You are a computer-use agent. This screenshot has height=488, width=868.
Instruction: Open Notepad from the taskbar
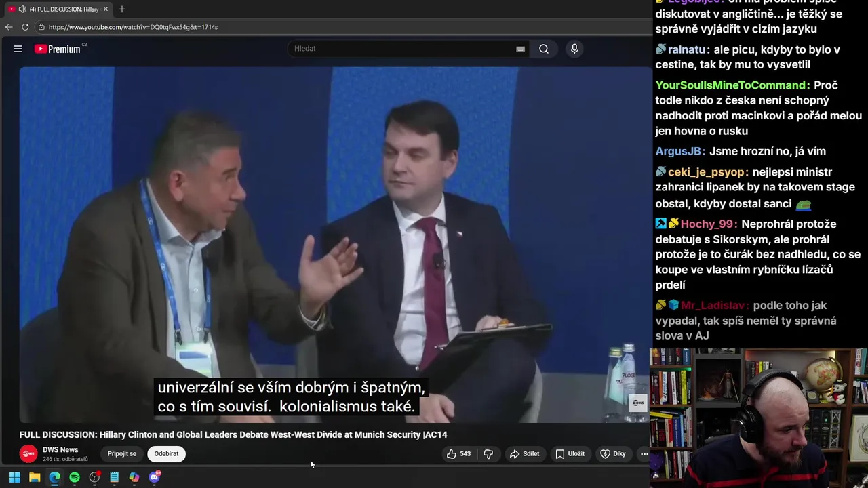point(114,477)
